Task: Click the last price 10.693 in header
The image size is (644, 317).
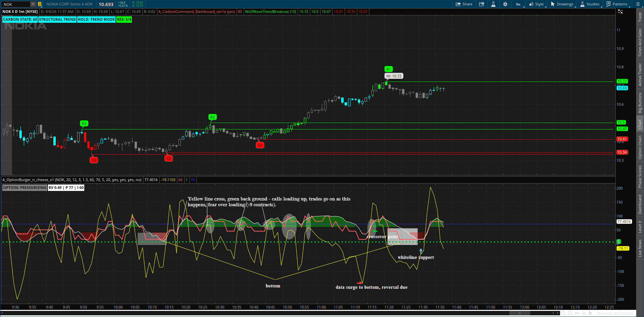Action: (106, 4)
